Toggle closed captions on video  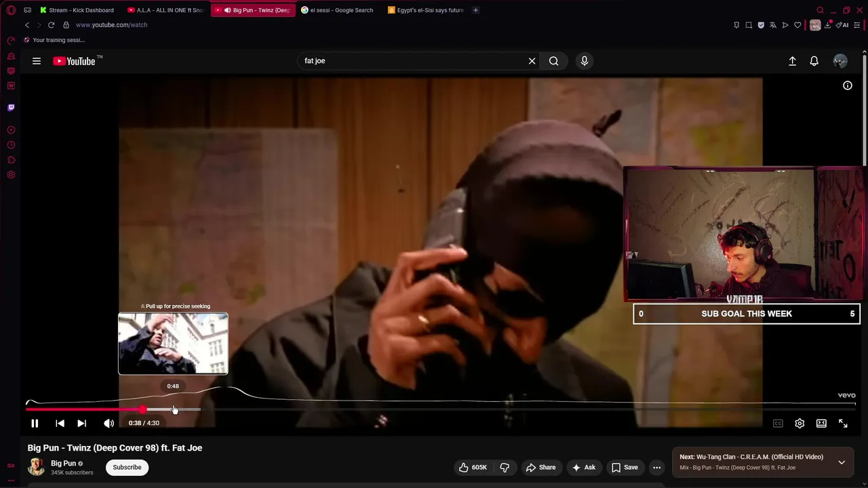[x=778, y=424]
